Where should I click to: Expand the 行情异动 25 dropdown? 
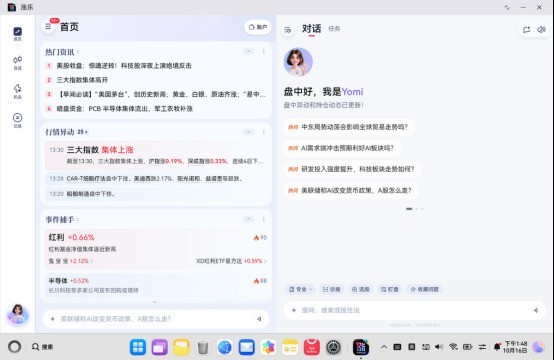click(82, 132)
